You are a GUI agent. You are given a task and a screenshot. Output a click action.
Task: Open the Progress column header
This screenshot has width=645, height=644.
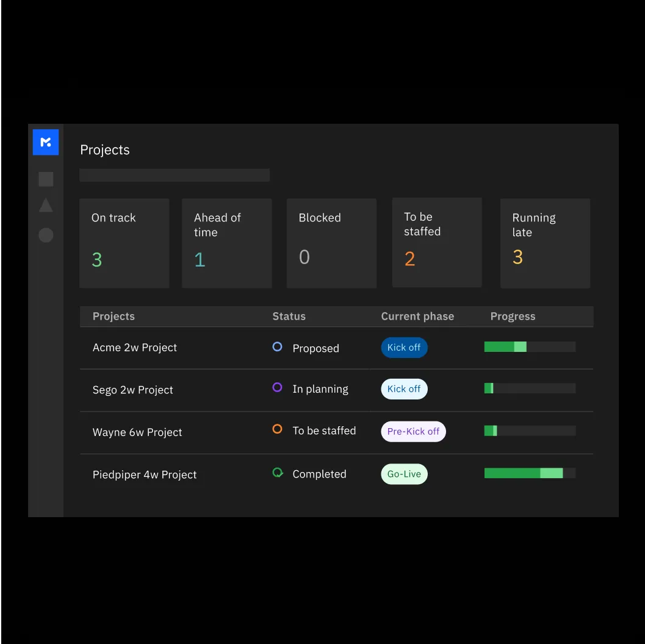click(x=513, y=316)
